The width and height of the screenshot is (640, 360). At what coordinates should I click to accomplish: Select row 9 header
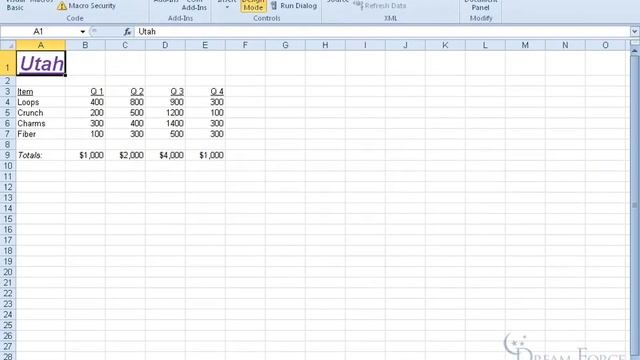(8, 155)
